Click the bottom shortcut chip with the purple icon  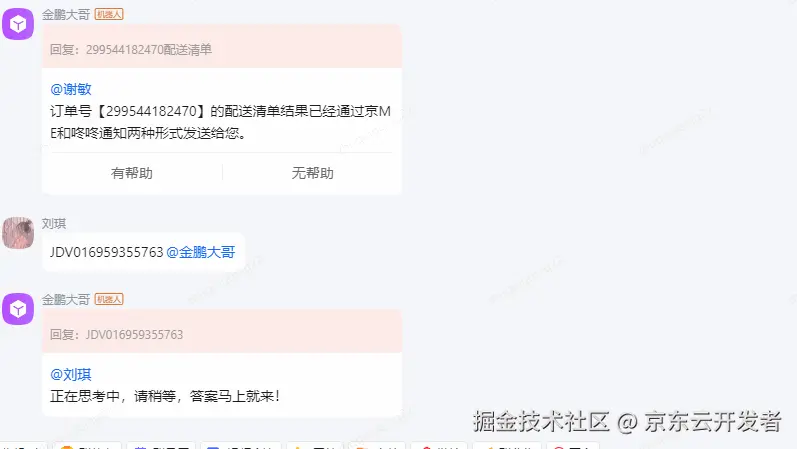click(161, 446)
